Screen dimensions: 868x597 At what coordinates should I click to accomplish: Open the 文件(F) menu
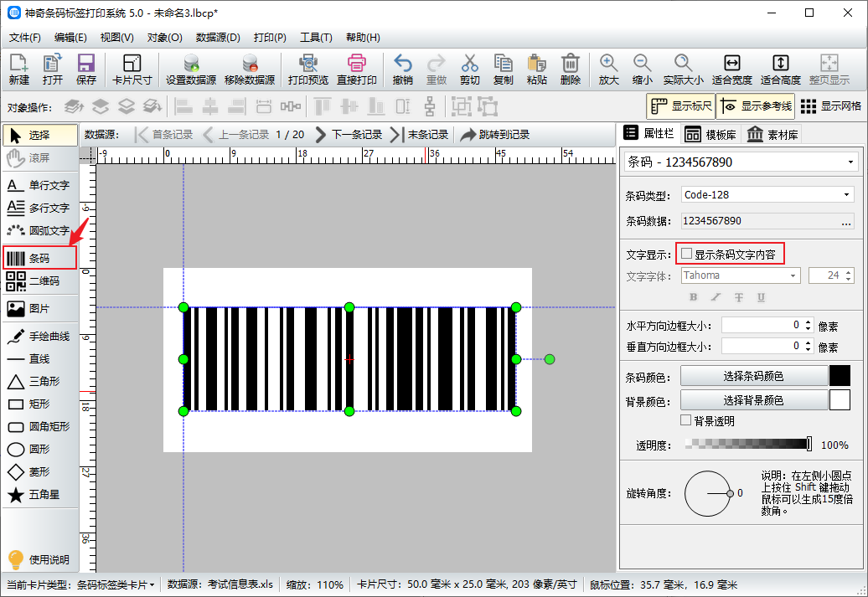click(25, 38)
